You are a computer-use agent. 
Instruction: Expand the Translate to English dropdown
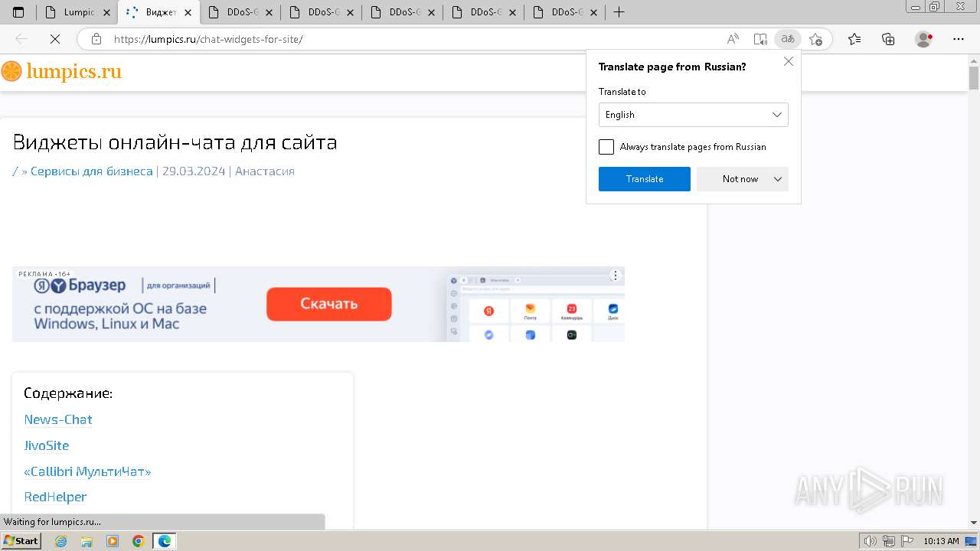(694, 115)
